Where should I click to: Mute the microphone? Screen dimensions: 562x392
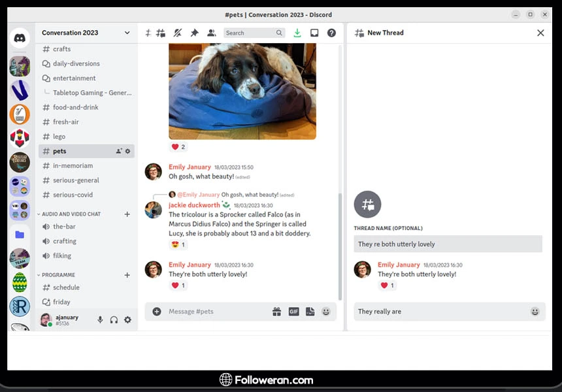coord(100,319)
